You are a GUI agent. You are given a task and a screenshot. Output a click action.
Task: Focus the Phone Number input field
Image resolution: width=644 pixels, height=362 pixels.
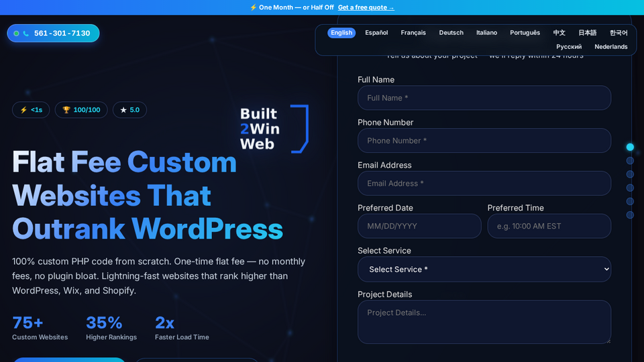tap(484, 140)
